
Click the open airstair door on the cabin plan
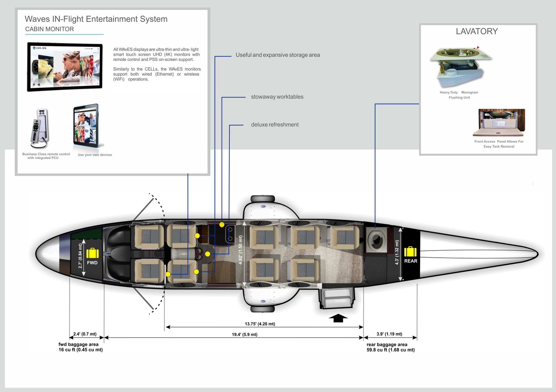point(338,298)
